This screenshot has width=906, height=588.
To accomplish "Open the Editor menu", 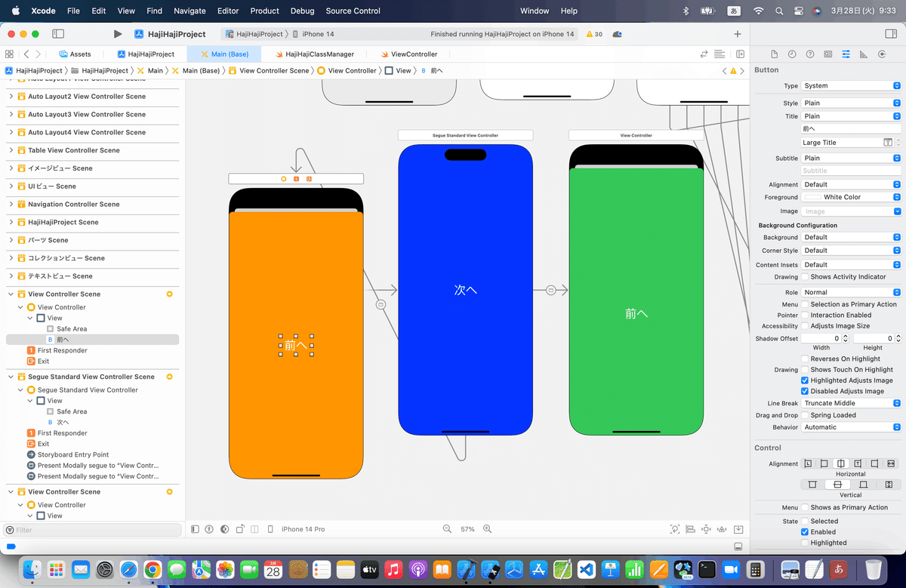I will (228, 11).
